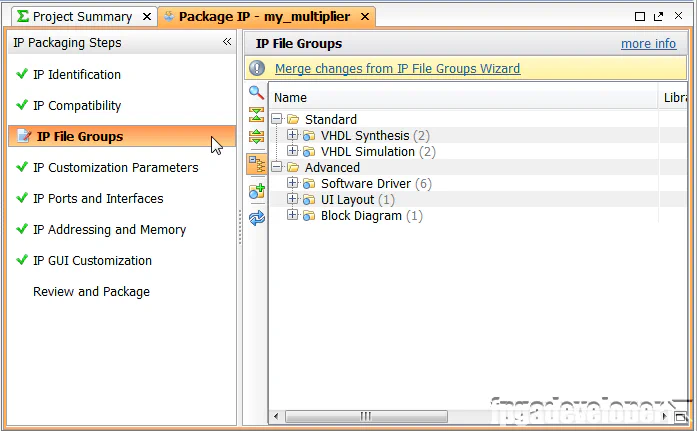Select the IP File Groups step

[x=122, y=136]
